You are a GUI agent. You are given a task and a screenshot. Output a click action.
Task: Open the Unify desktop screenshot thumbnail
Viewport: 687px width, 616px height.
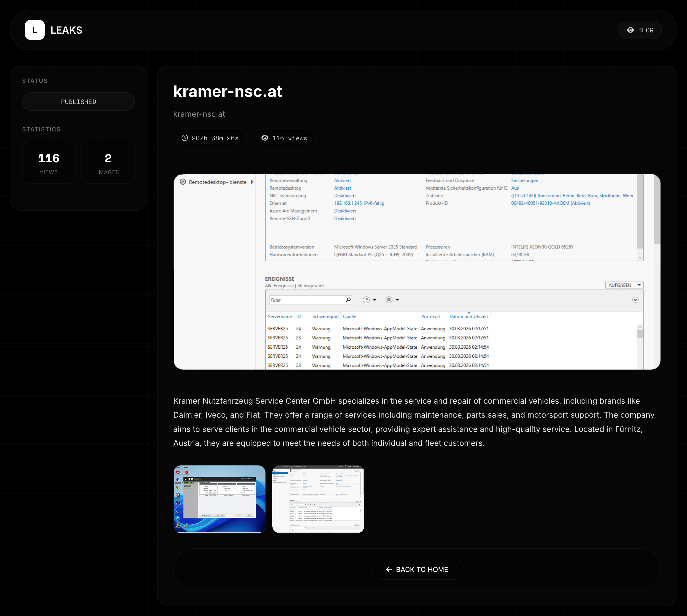coord(219,499)
